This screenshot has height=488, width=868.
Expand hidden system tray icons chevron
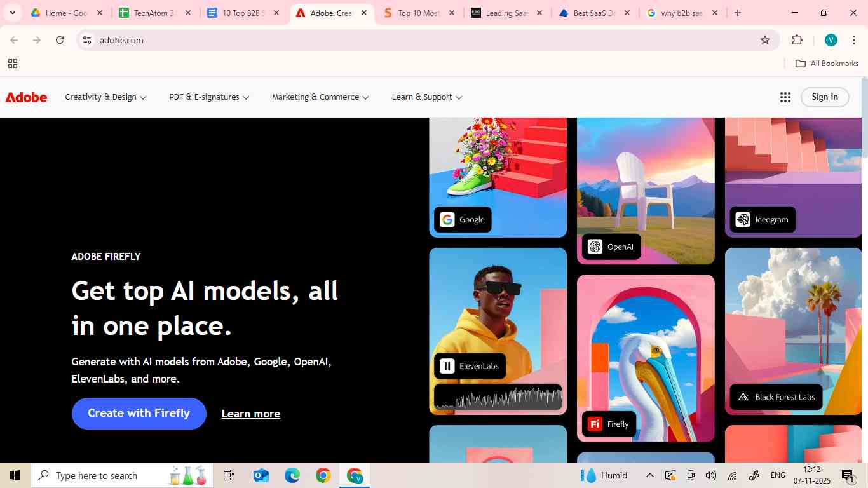[x=649, y=475]
